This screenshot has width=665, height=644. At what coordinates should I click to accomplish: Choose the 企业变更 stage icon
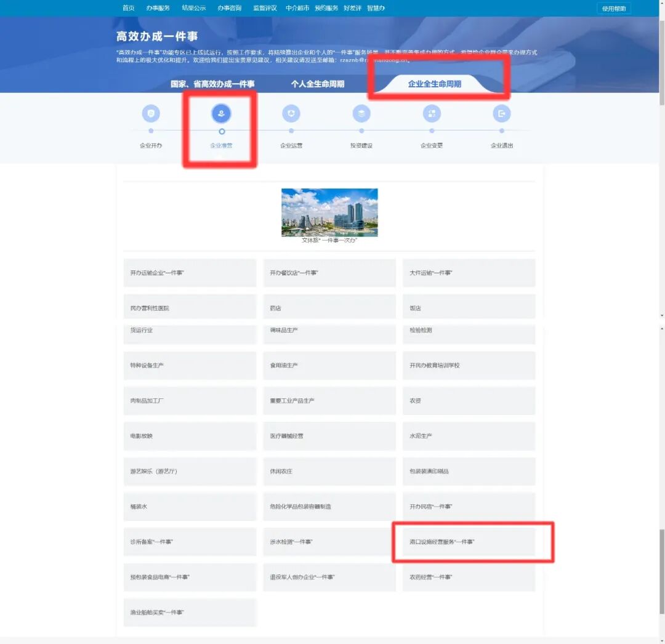432,114
